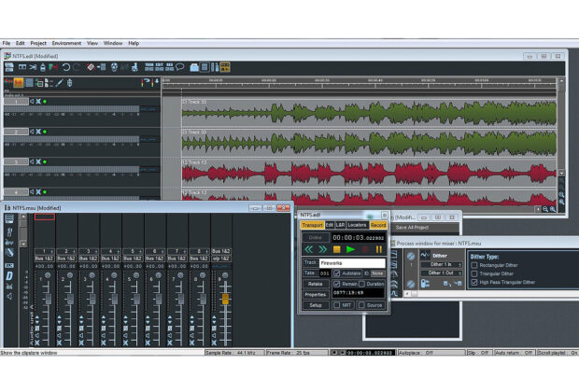Click the red record button in transport

click(365, 249)
